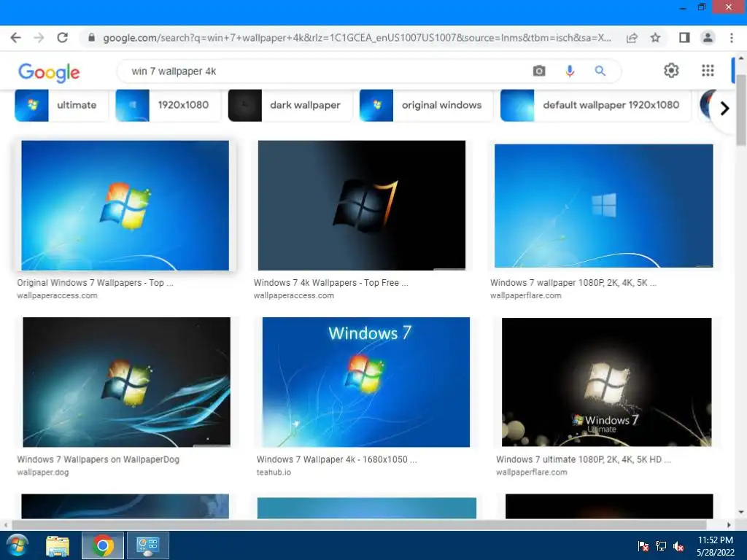
Task: Open the WallpaperDog wave wallpaper thumbnail
Action: click(x=126, y=382)
